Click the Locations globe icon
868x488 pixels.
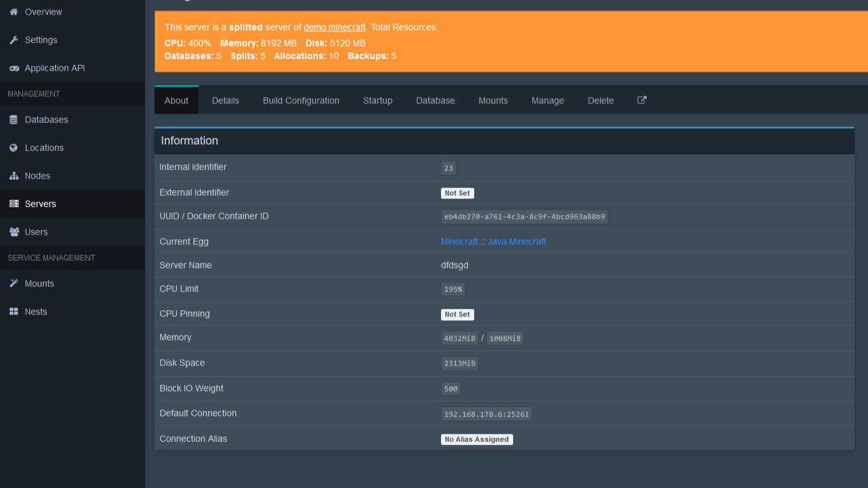[x=13, y=148]
